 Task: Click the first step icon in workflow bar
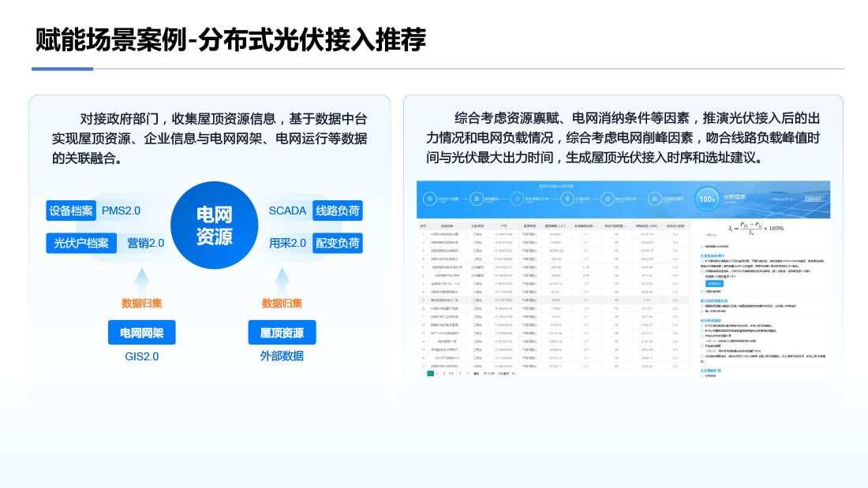coord(430,199)
